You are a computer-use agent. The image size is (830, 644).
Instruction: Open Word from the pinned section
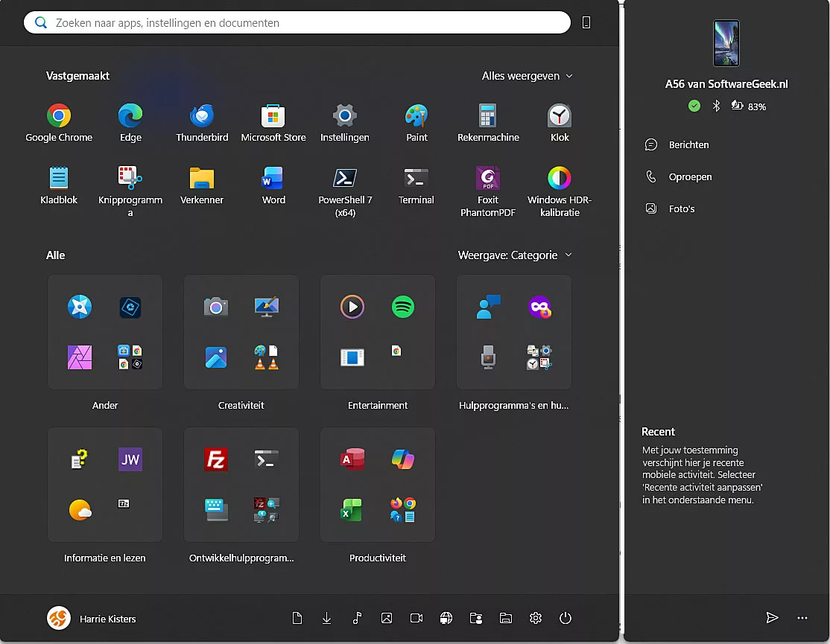(273, 181)
